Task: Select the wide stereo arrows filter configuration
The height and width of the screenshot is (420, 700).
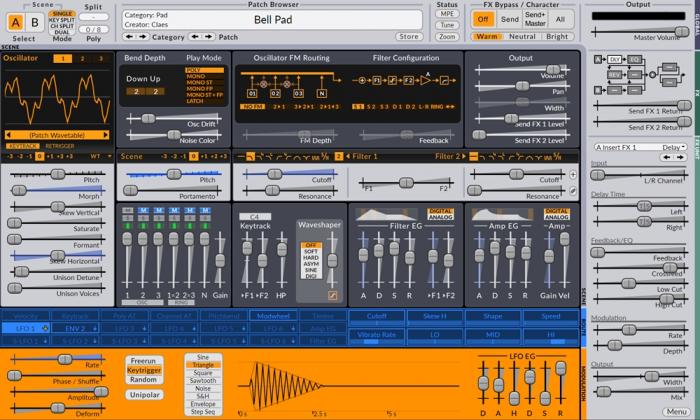Action: (x=450, y=107)
